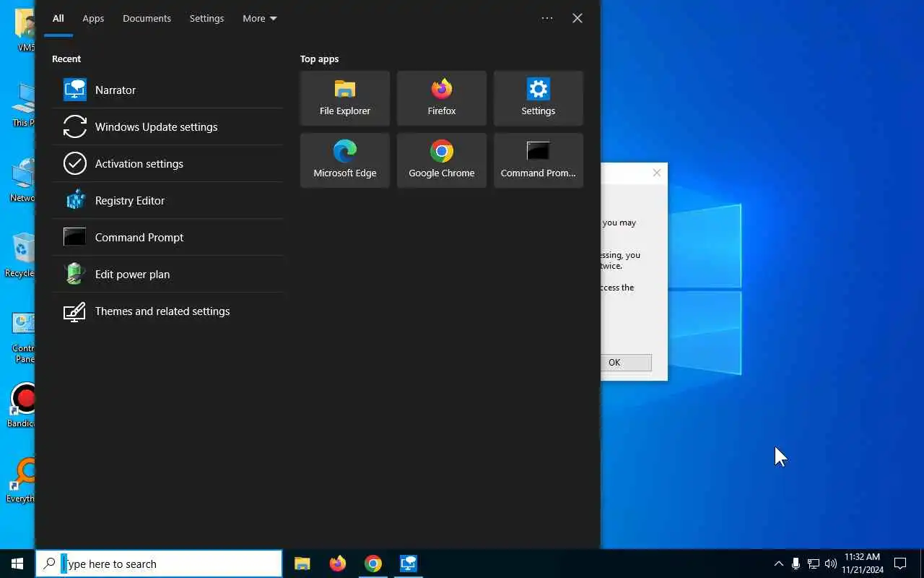Viewport: 924px width, 578px height.
Task: Open Edit power plan entry
Action: click(167, 274)
